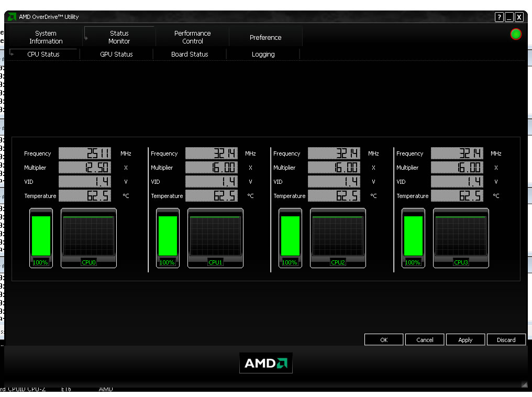Screen dimensions: 532x397
Task: Click the CPU3 Multiplier readout
Action: tap(457, 167)
